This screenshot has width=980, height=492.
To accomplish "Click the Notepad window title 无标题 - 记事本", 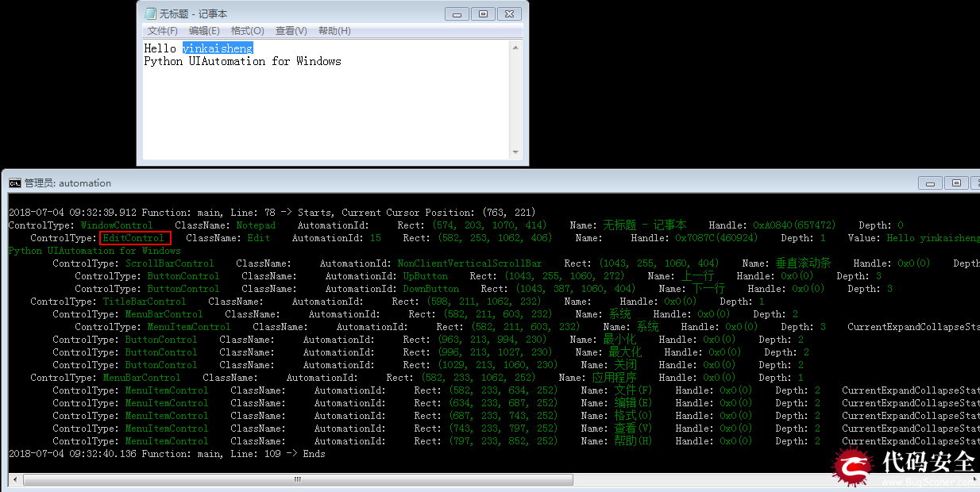I will coord(193,13).
